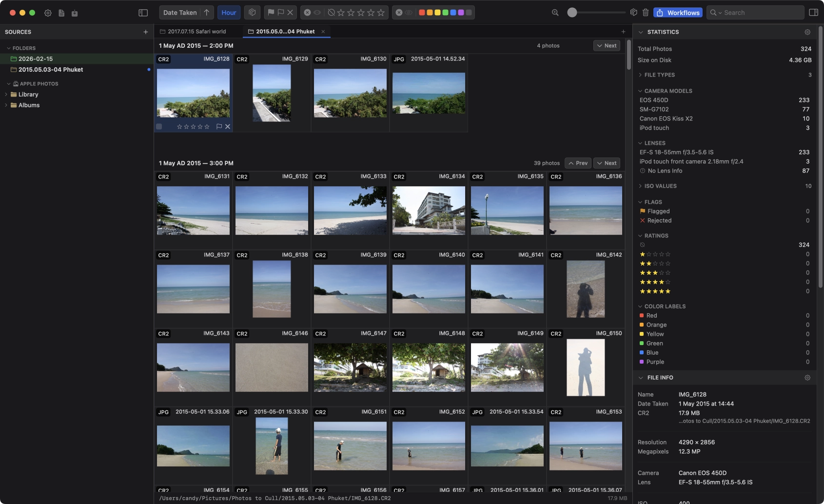Image resolution: width=824 pixels, height=504 pixels.
Task: Open the settings gear in the title bar
Action: [48, 13]
